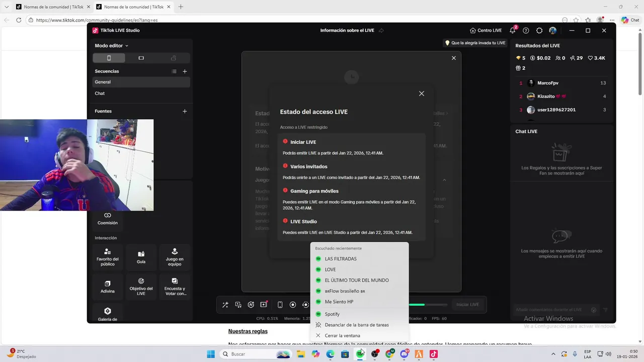Open Favorito del público

107,257
